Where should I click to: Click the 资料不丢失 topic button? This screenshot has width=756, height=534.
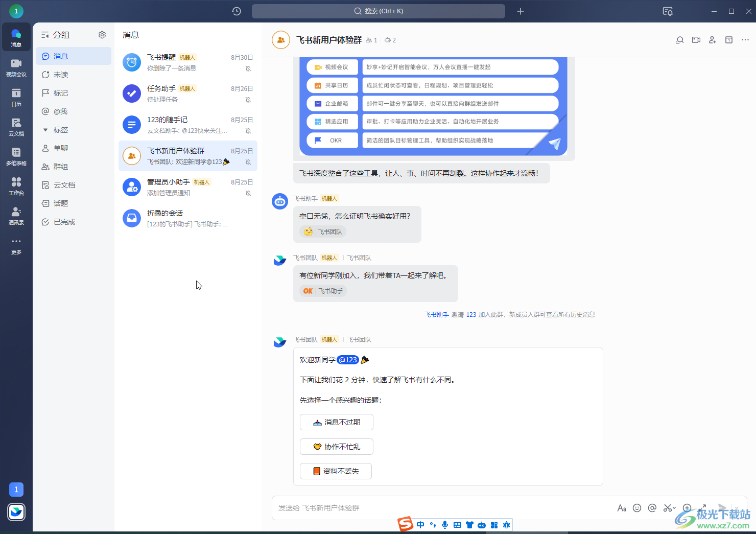coord(336,471)
